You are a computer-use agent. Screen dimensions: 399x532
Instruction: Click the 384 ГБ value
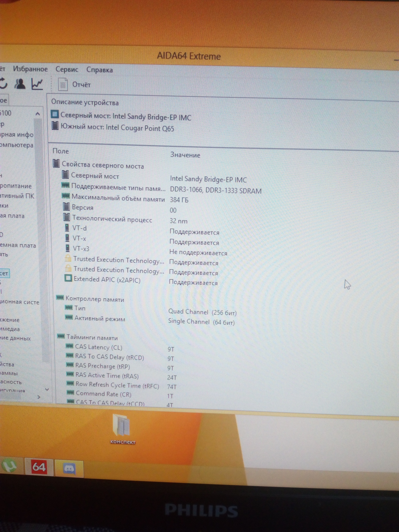point(179,200)
